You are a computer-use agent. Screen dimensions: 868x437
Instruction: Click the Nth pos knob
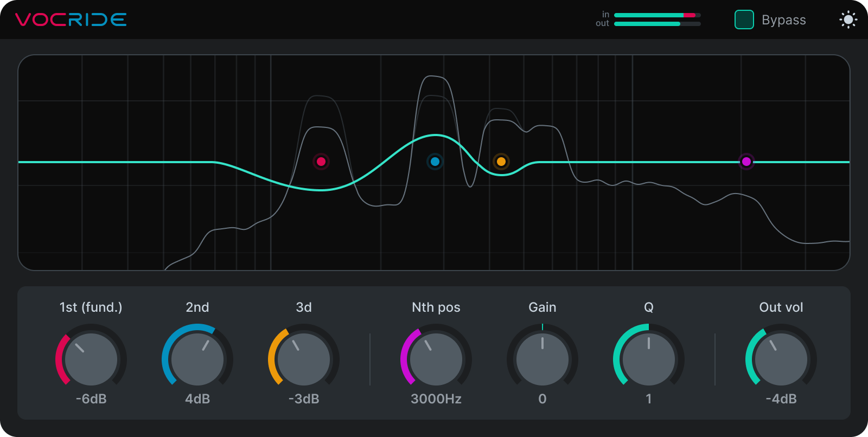436,359
